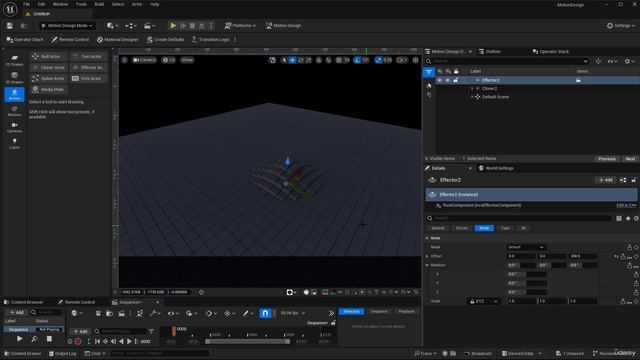This screenshot has width=640, height=360.
Task: Open the Mode Default dropdown
Action: (526, 247)
